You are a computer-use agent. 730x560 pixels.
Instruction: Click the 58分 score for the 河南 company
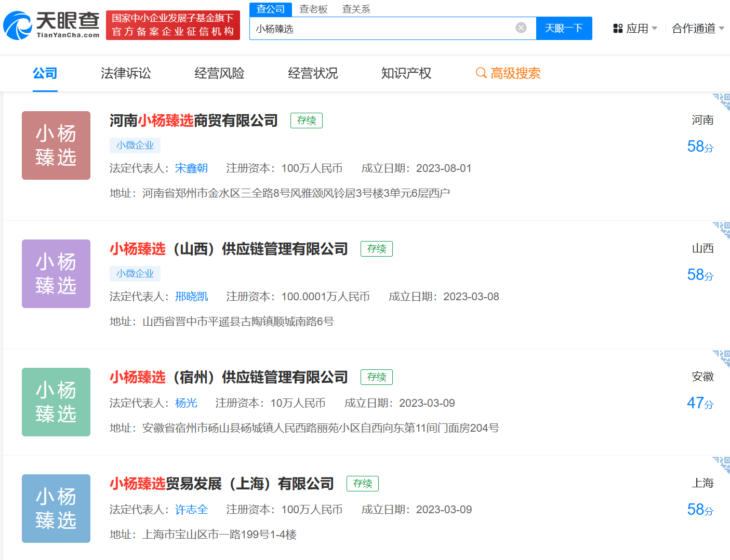coord(700,146)
